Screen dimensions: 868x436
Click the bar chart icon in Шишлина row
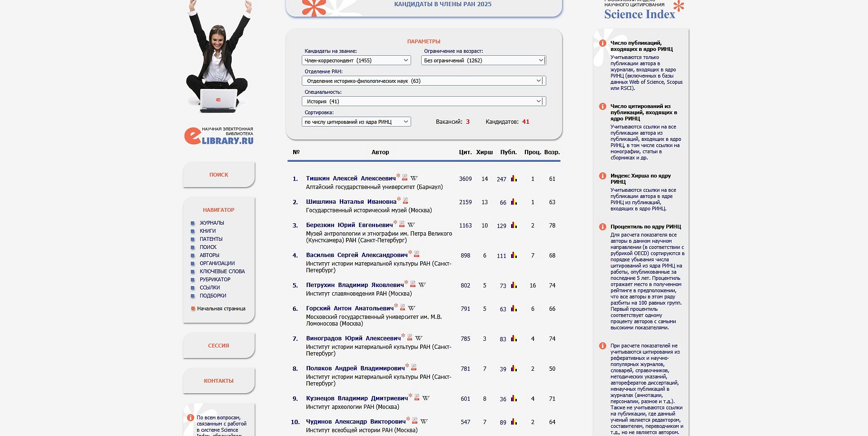click(514, 202)
